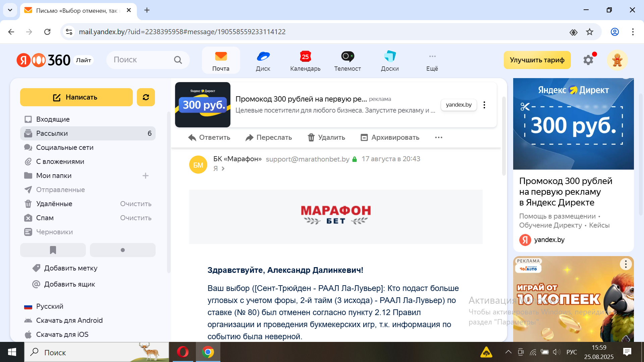The image size is (644, 362).
Task: Compose a new message with Написать
Action: pos(76,97)
